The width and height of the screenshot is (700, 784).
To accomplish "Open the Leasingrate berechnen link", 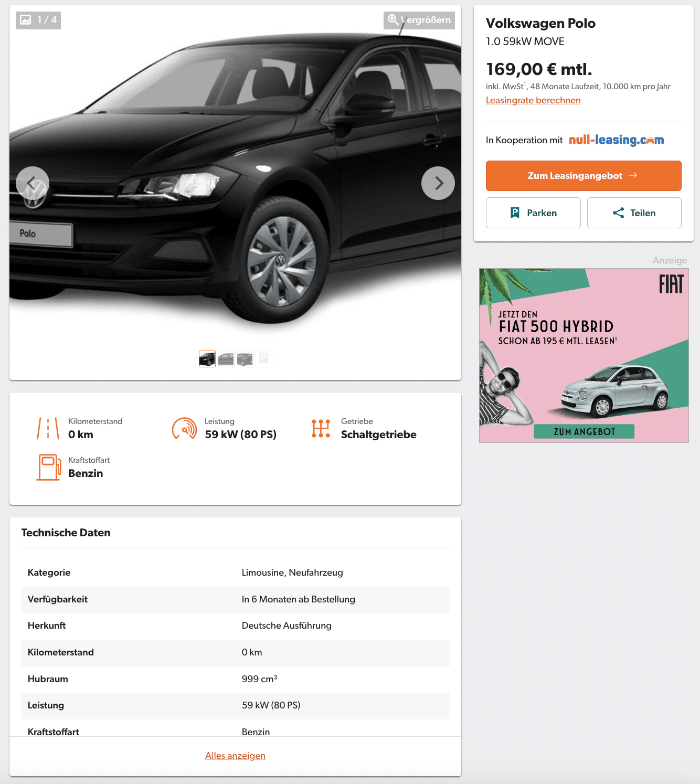I will [x=533, y=100].
